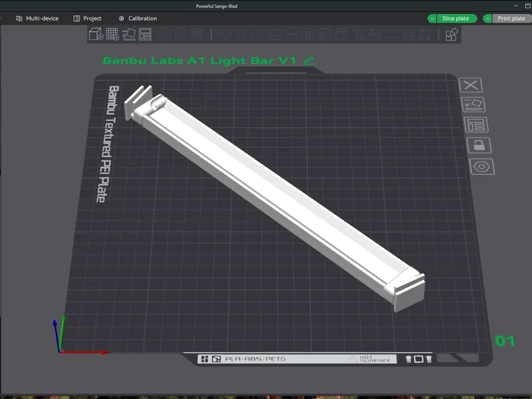This screenshot has width=532, height=399.
Task: Select the Scale tool in toolbar
Action: (258, 35)
